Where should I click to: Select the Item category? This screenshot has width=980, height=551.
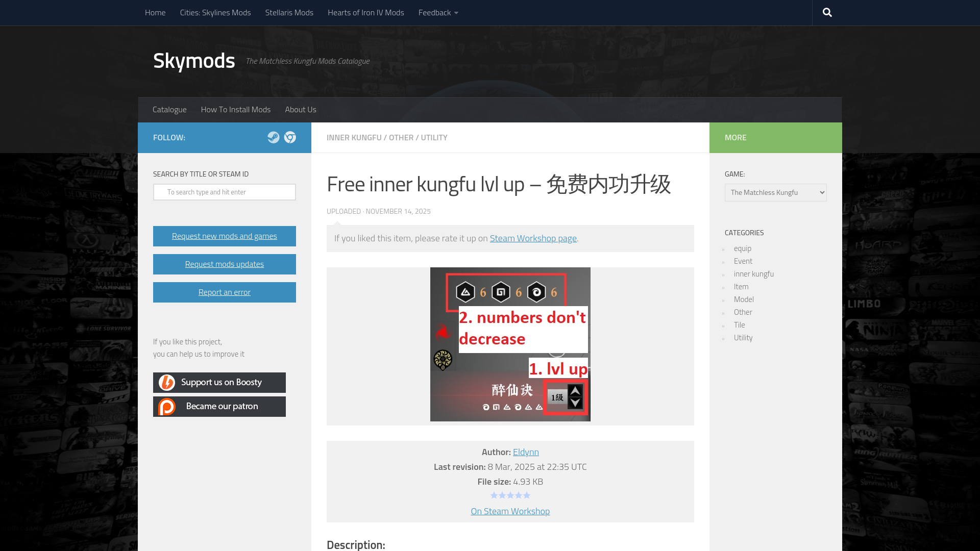[741, 287]
